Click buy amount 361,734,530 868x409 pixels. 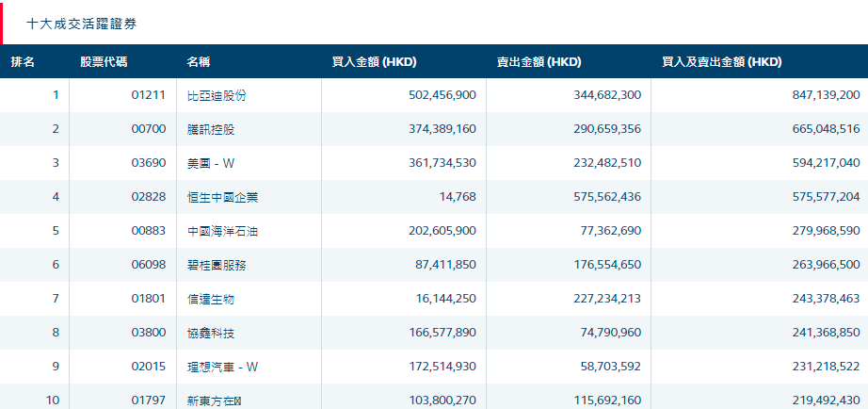point(442,163)
